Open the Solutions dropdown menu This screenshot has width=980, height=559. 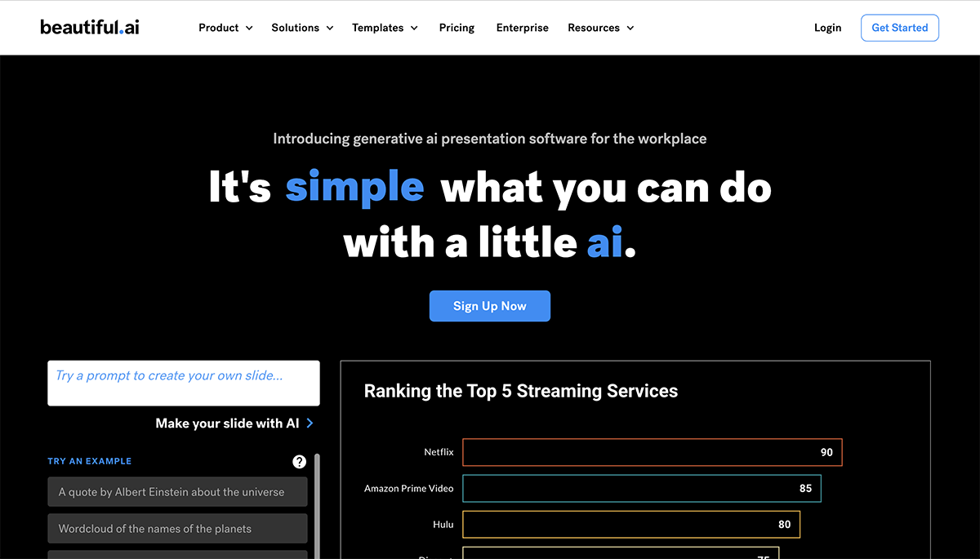pos(302,28)
